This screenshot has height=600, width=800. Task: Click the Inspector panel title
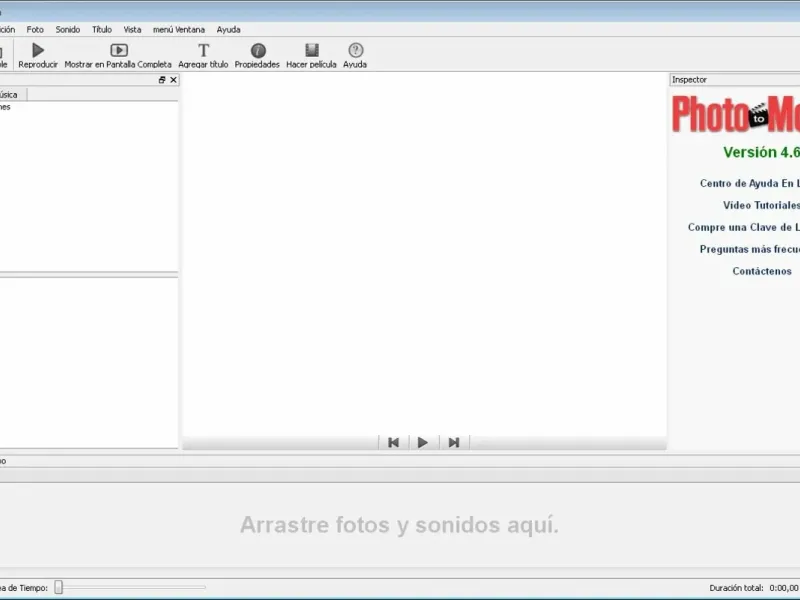(x=689, y=80)
